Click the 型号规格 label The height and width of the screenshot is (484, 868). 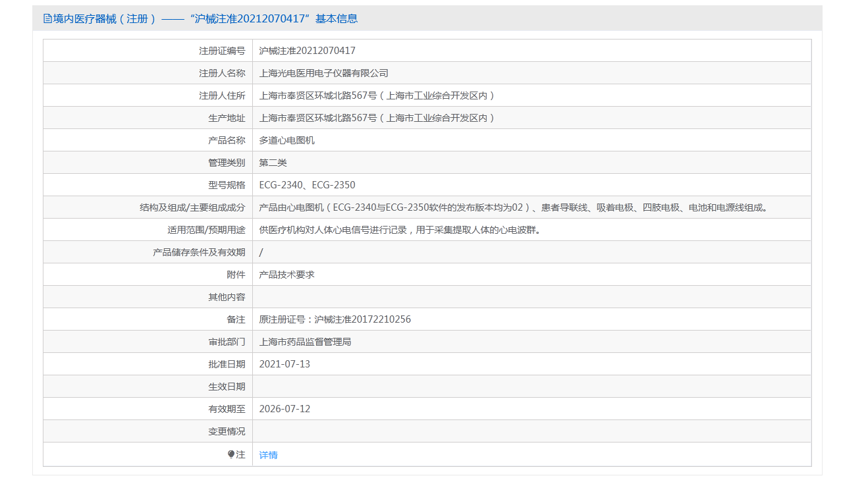click(227, 185)
